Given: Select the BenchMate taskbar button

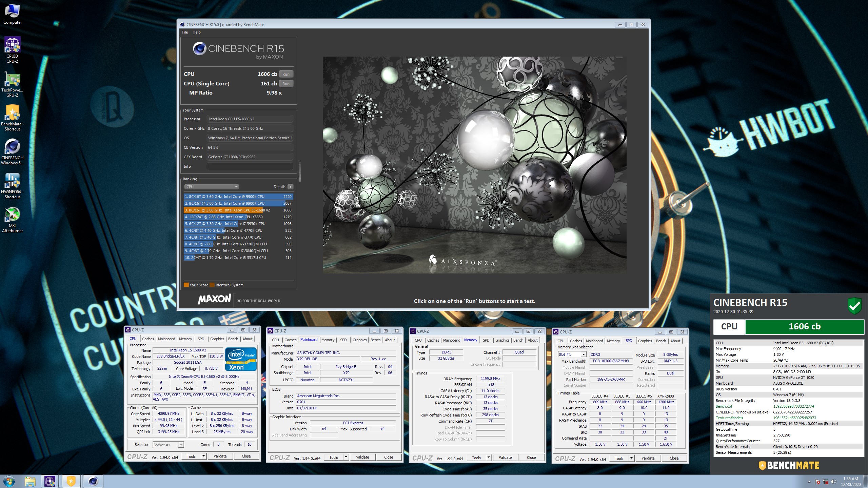Looking at the screenshot, I should [71, 481].
